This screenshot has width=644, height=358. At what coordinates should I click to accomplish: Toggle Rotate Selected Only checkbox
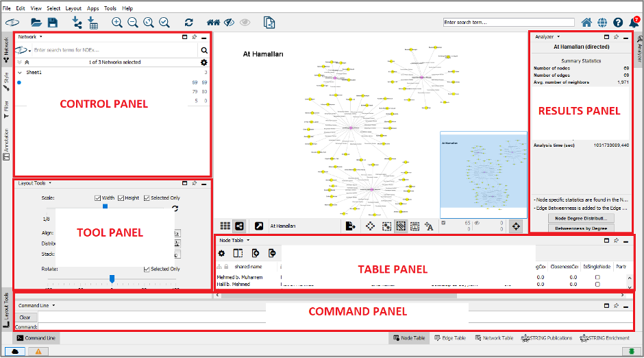147,270
